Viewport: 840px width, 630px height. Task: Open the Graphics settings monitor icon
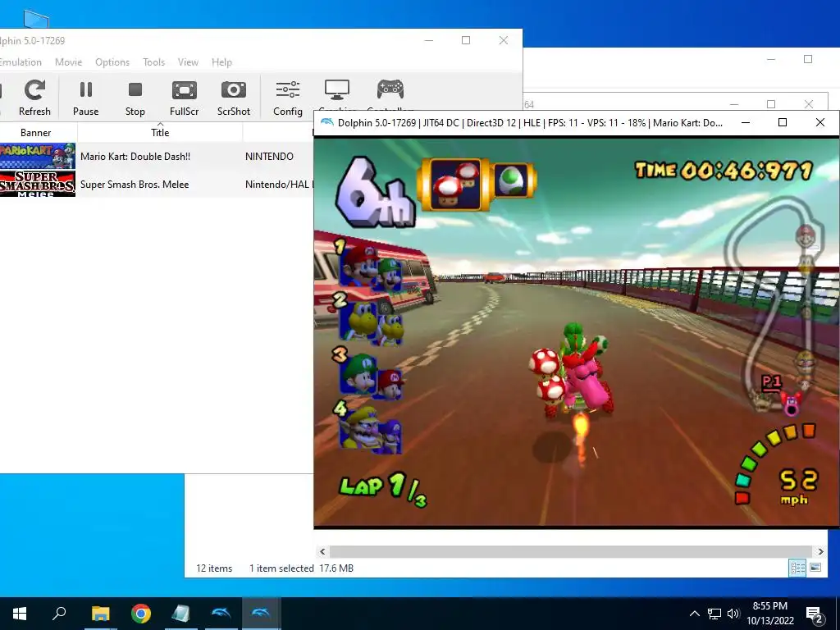[337, 90]
